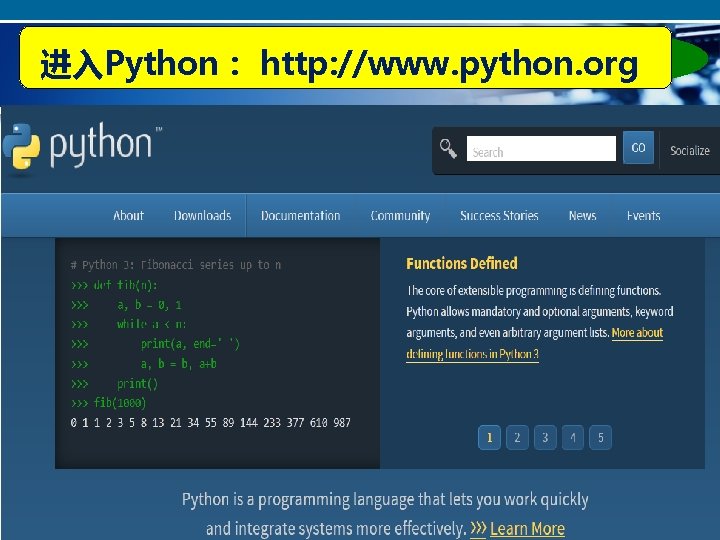Click the magnifying glass search icon
Viewport: 720px width, 540px height.
pyautogui.click(x=448, y=149)
